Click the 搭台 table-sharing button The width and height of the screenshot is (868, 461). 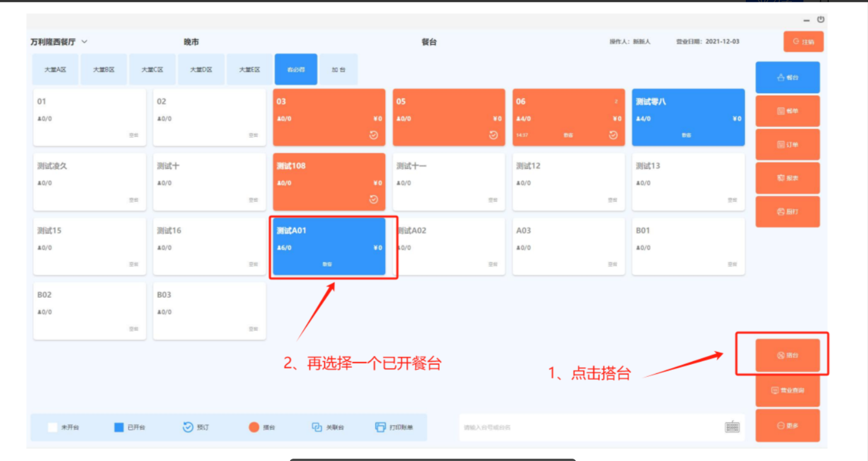pyautogui.click(x=787, y=356)
